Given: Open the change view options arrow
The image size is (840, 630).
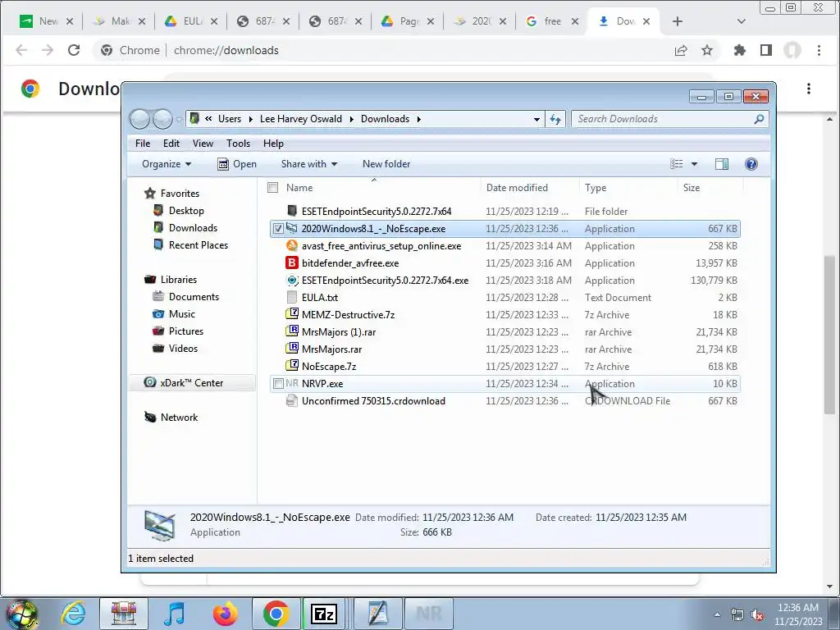Looking at the screenshot, I should (x=694, y=164).
